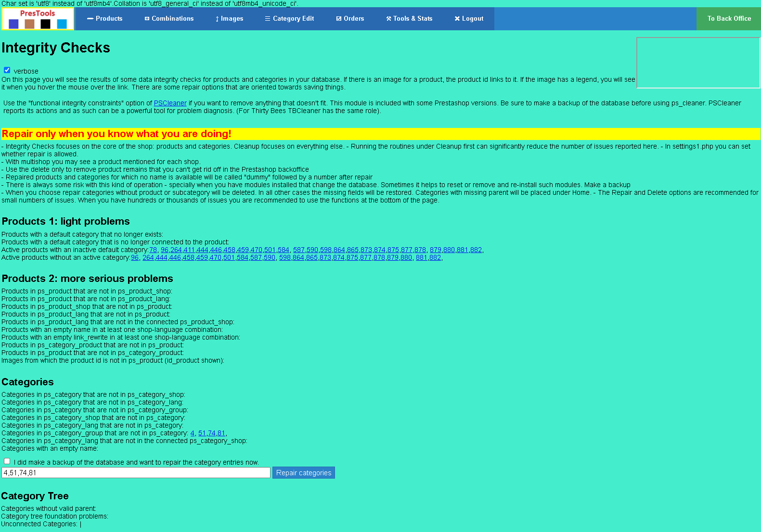Viewport: 761px width, 532px height.
Task: Open product 881 in without active category row
Action: 422,257
